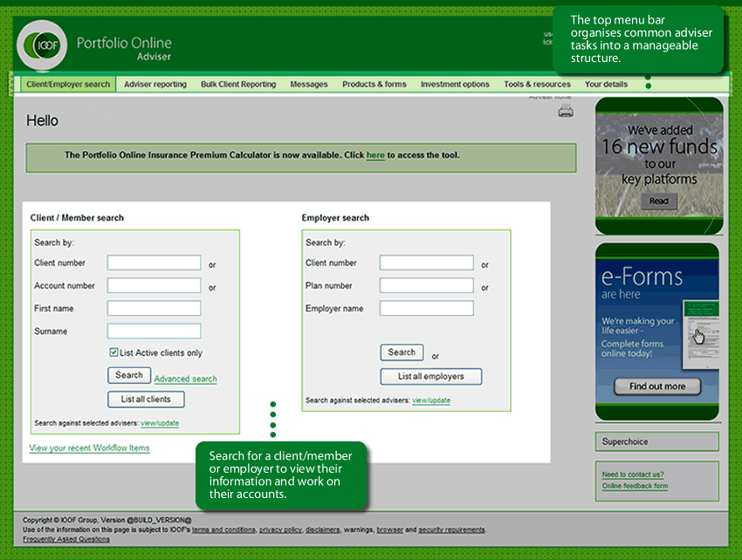Click Read button on new funds banner
The width and height of the screenshot is (742, 560).
[x=659, y=201]
